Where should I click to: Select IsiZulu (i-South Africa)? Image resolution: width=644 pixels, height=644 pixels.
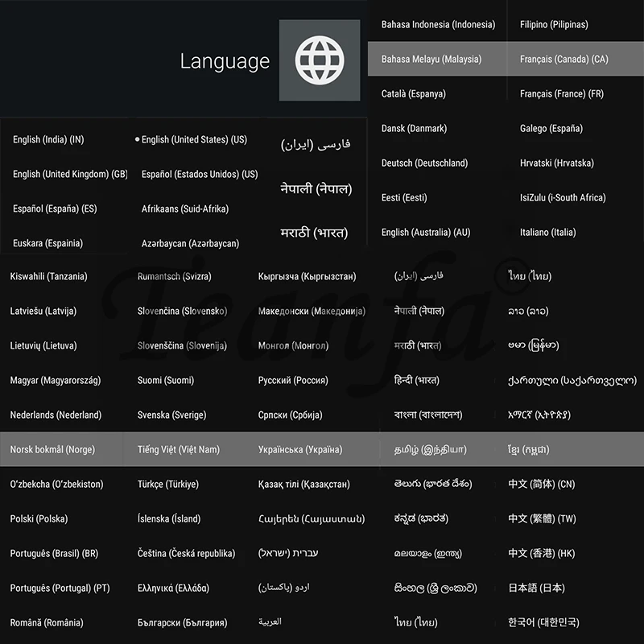click(x=563, y=197)
